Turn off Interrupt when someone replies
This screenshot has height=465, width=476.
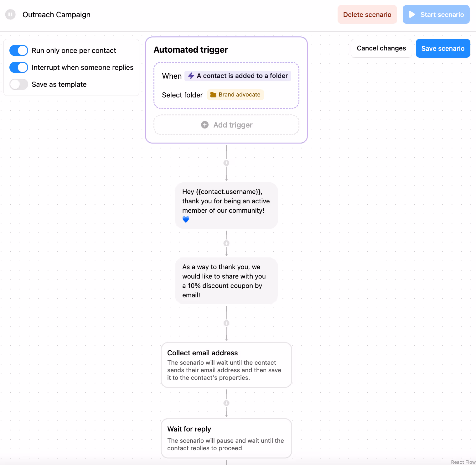click(18, 67)
